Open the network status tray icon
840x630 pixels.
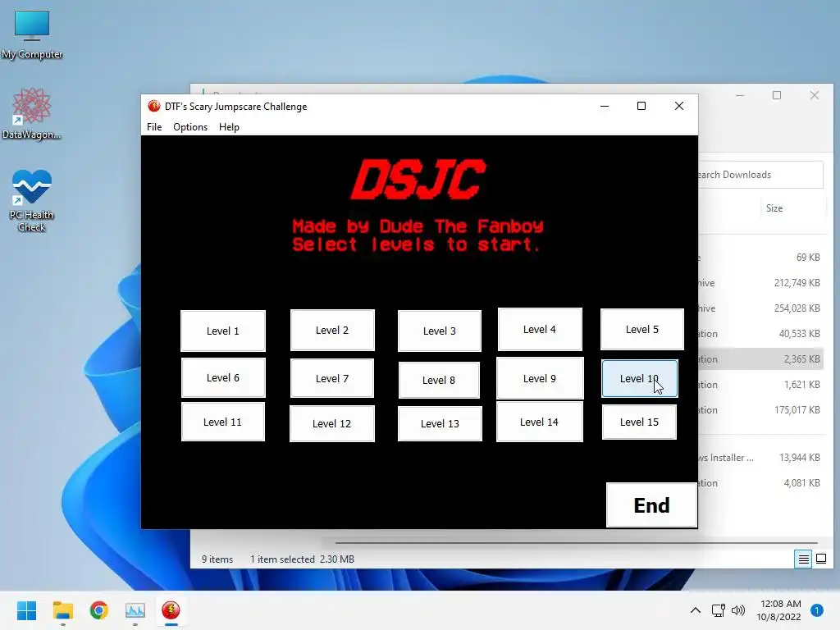(718, 610)
